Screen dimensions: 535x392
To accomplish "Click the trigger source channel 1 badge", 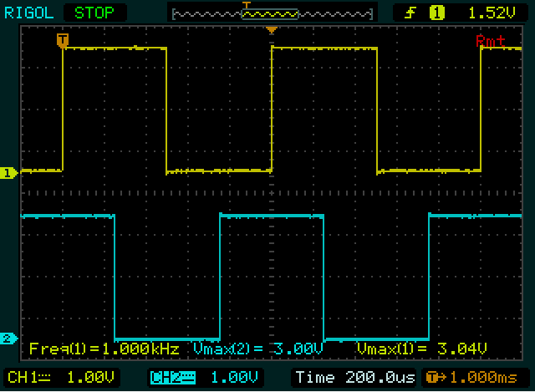I will click(x=436, y=13).
